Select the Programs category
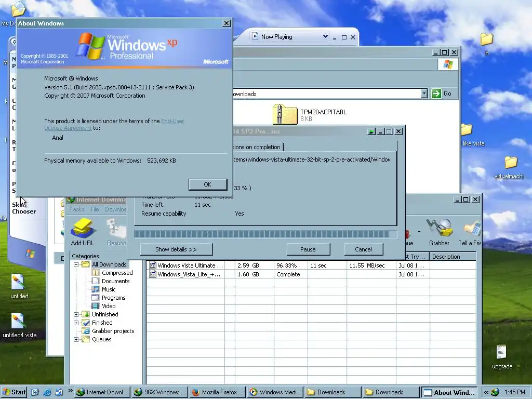 (x=114, y=298)
